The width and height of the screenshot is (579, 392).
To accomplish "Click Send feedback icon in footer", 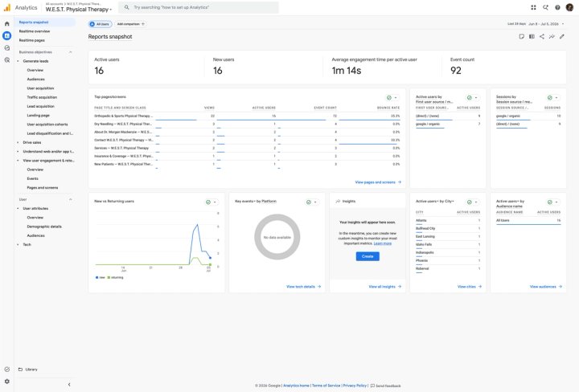I will (x=372, y=386).
